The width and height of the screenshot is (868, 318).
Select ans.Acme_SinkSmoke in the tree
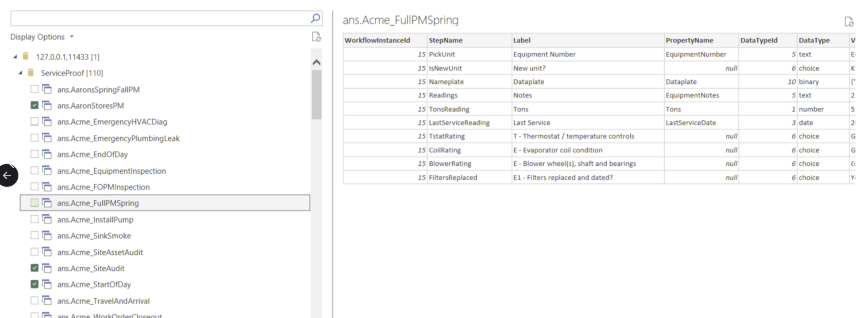pyautogui.click(x=94, y=236)
